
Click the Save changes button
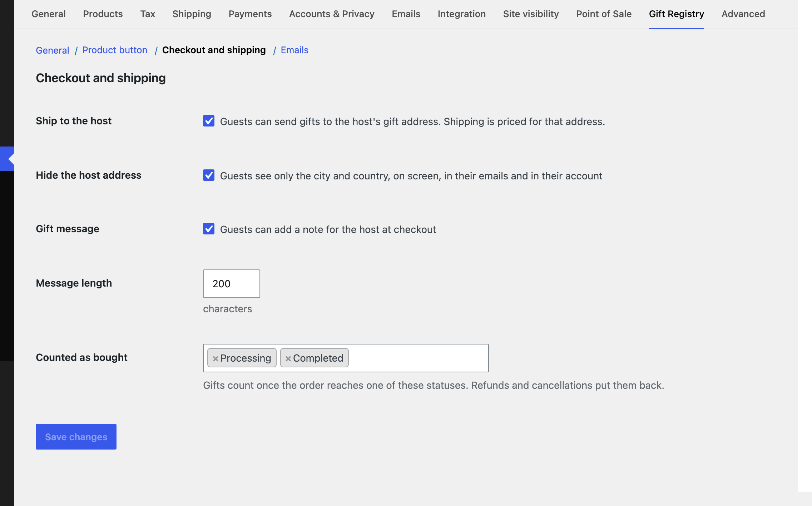[76, 437]
